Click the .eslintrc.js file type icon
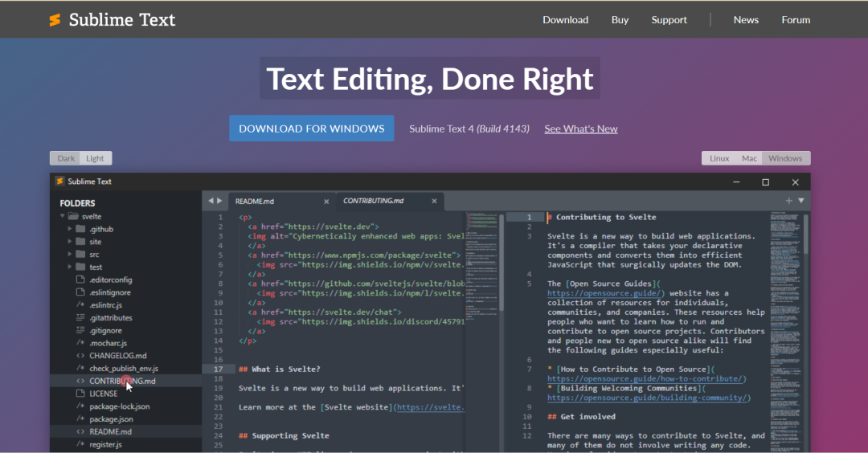This screenshot has width=868, height=453. click(x=80, y=304)
